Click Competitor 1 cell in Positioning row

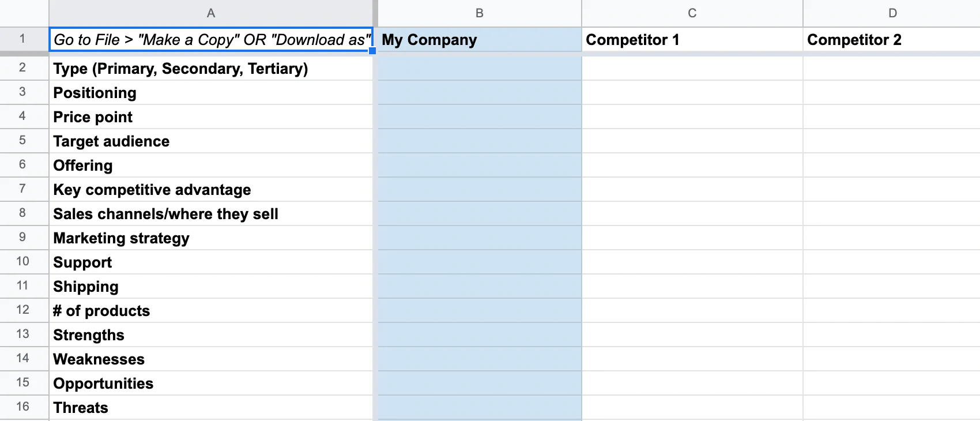tap(692, 93)
